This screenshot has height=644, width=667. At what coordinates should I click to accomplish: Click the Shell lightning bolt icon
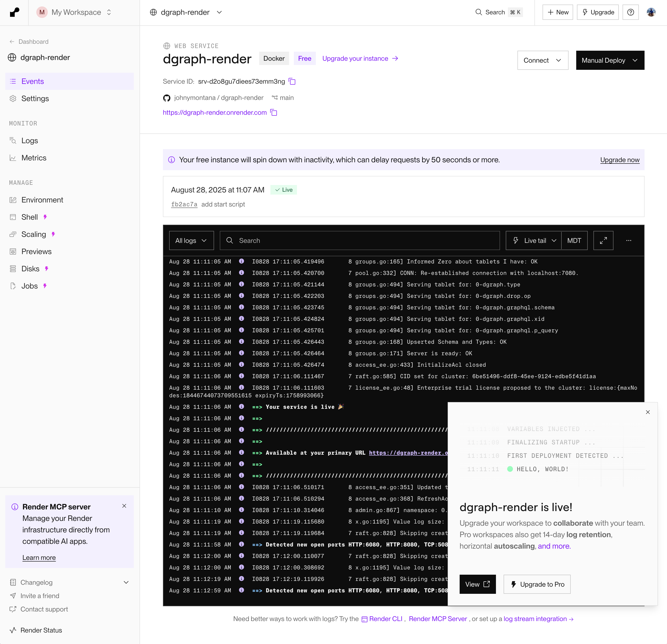coord(45,217)
